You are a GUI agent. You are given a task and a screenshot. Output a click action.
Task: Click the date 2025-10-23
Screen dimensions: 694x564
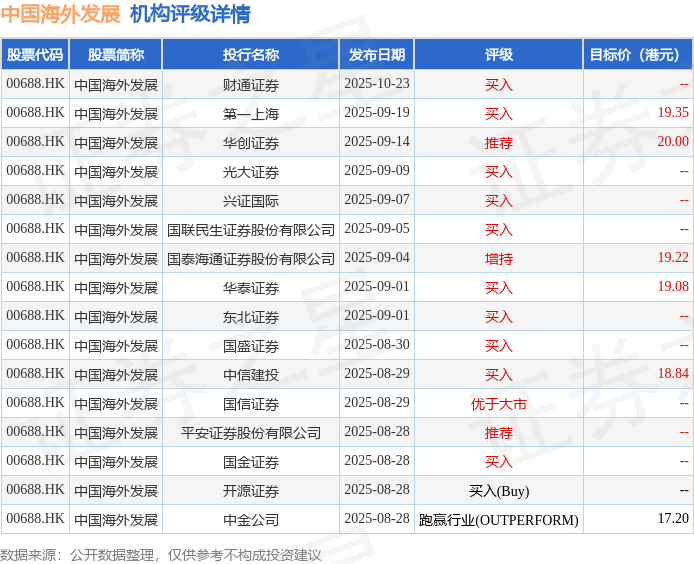coord(377,84)
